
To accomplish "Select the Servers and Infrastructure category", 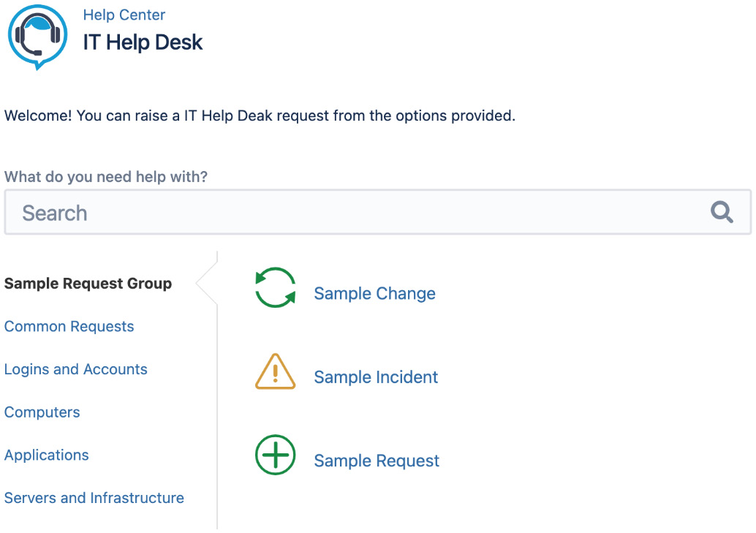I will click(x=94, y=498).
